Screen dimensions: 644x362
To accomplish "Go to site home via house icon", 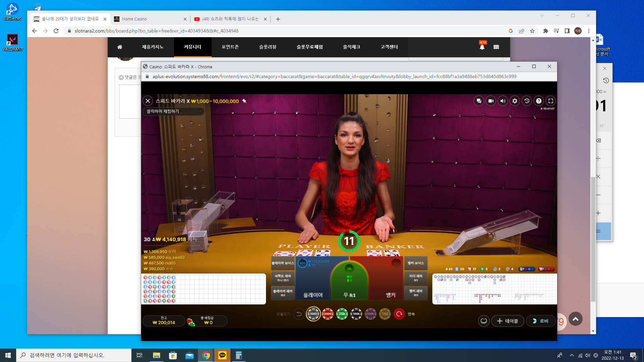I will (120, 47).
